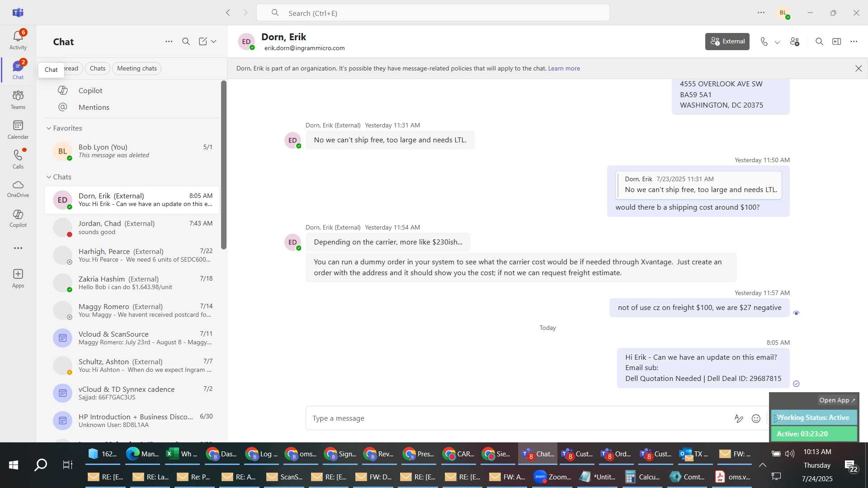Dismiss the organization policy banner
868x488 pixels.
pyautogui.click(x=859, y=68)
